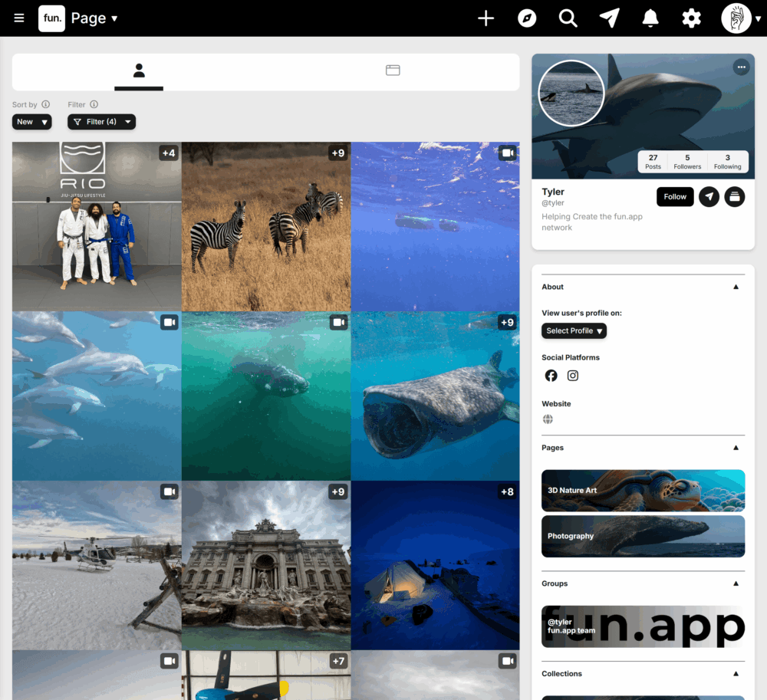Collapse the About section
Image resolution: width=767 pixels, height=700 pixels.
(736, 287)
